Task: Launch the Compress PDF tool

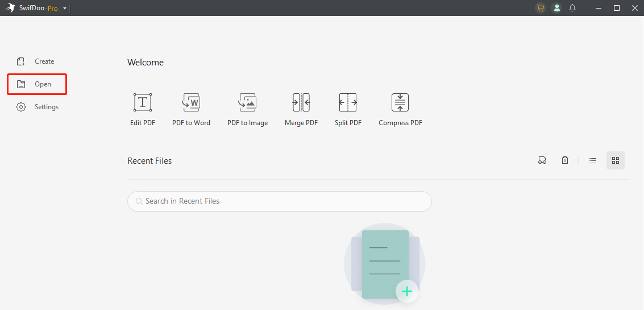Action: click(x=401, y=110)
